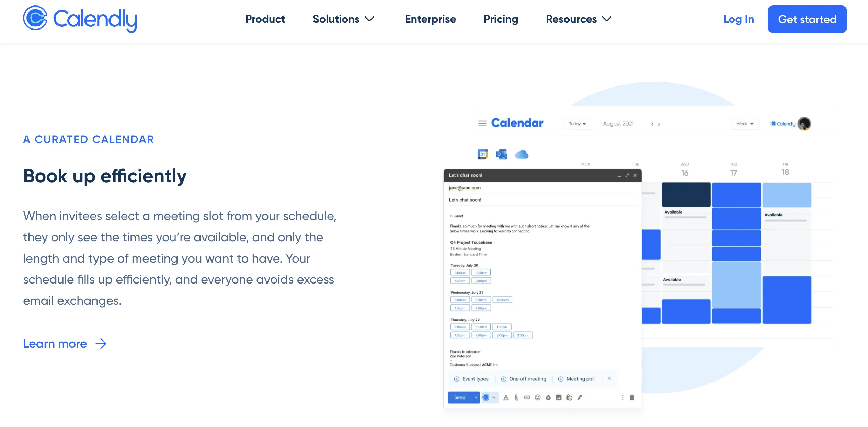The image size is (868, 427).
Task: Open the Week view dropdown
Action: [745, 124]
